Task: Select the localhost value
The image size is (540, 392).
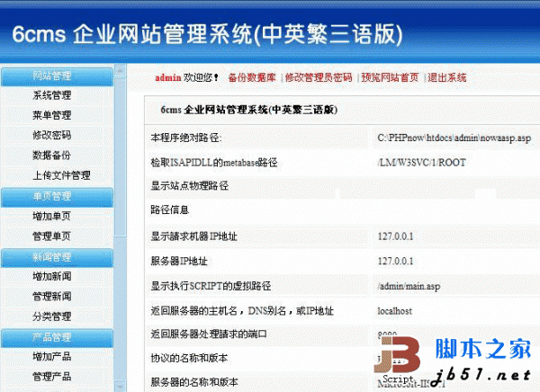Action: tap(395, 311)
